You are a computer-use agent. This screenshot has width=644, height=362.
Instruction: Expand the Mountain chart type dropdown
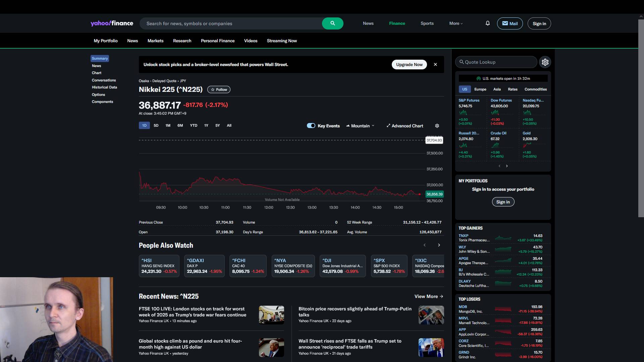(x=360, y=126)
